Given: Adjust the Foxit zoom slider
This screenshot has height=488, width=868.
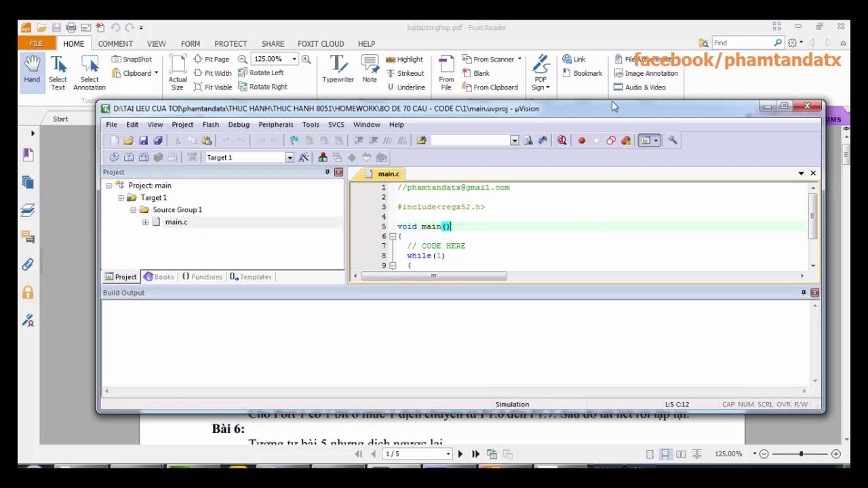Looking at the screenshot, I should [801, 454].
